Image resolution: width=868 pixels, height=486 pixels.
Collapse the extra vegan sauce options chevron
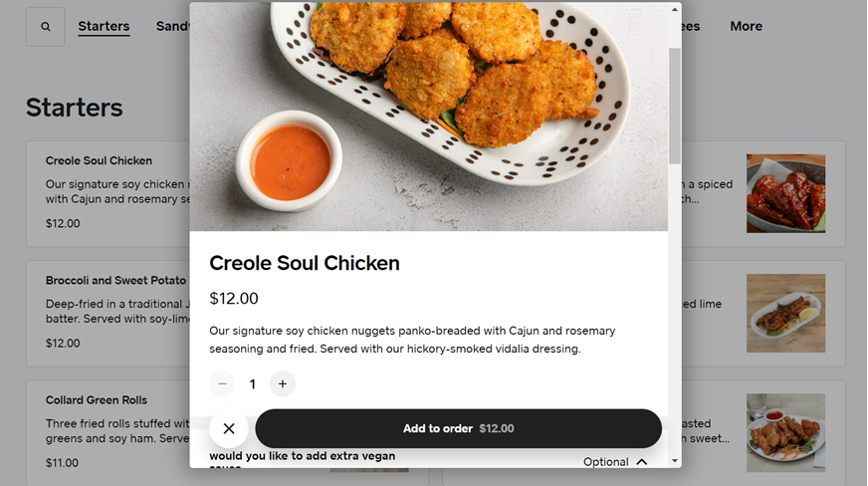pyautogui.click(x=642, y=462)
